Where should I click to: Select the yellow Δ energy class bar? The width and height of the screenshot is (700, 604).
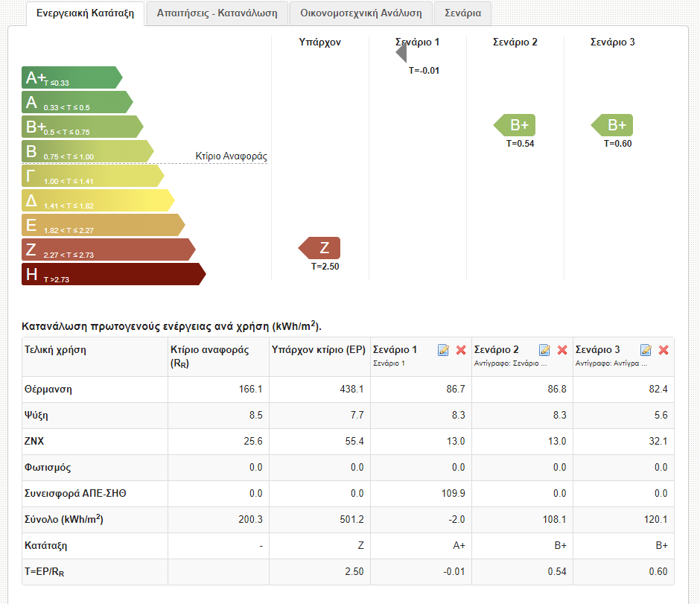pyautogui.click(x=97, y=200)
